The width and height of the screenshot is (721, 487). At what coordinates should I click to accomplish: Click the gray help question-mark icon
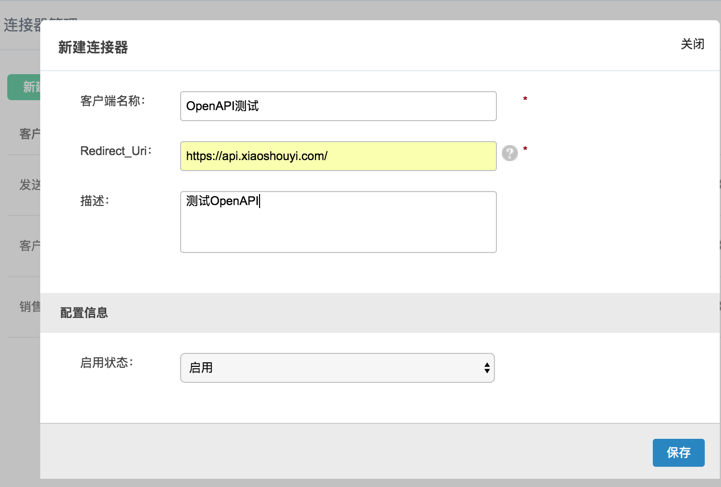click(510, 153)
